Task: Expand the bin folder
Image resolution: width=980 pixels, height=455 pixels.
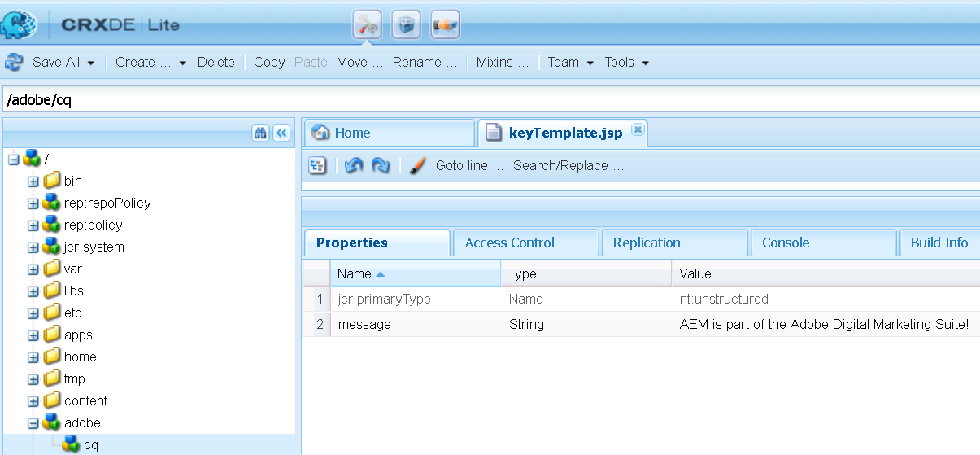Action: pyautogui.click(x=33, y=182)
